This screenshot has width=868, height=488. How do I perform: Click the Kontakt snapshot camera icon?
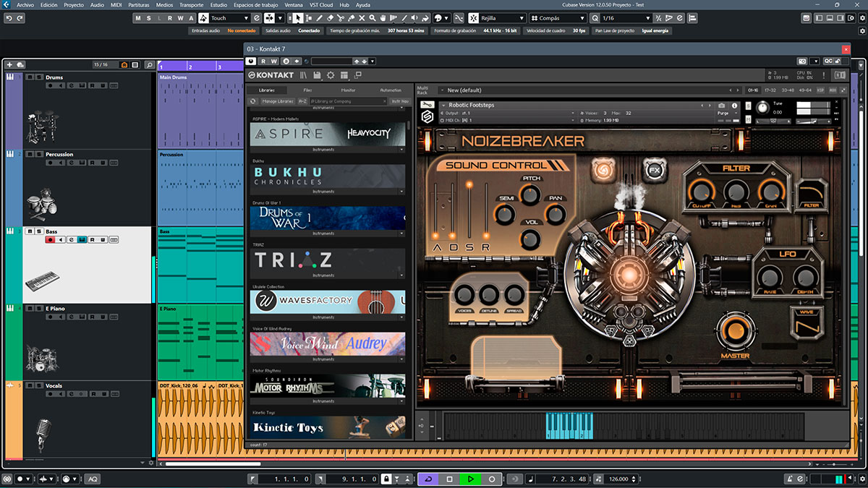(721, 106)
